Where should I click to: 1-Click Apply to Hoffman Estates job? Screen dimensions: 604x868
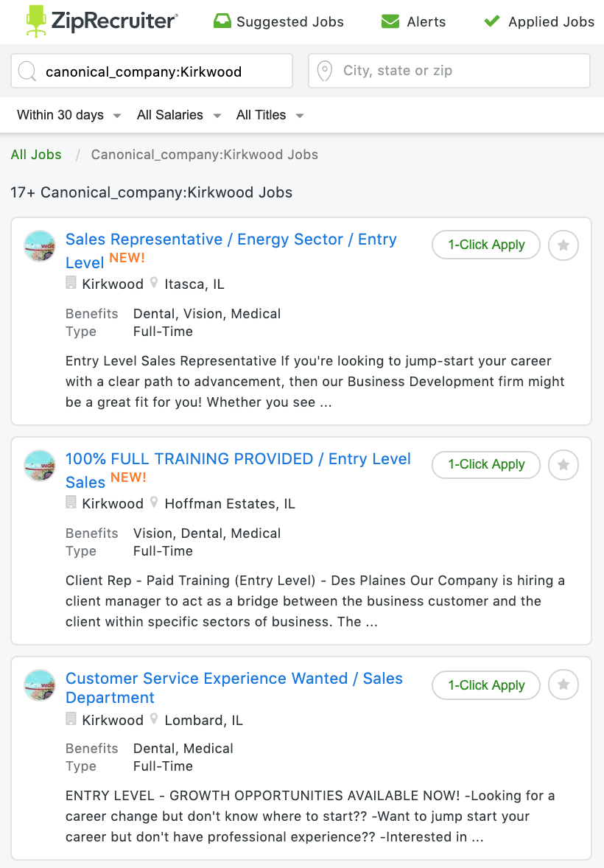tap(486, 464)
